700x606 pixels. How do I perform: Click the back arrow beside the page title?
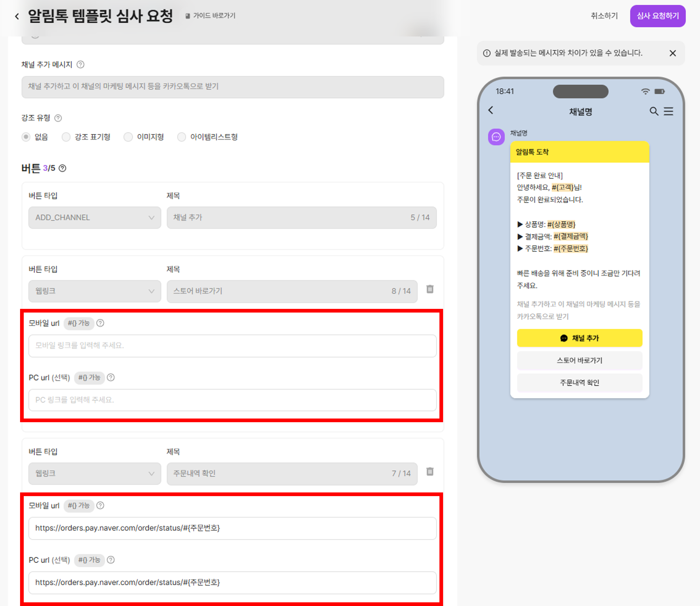pyautogui.click(x=17, y=16)
